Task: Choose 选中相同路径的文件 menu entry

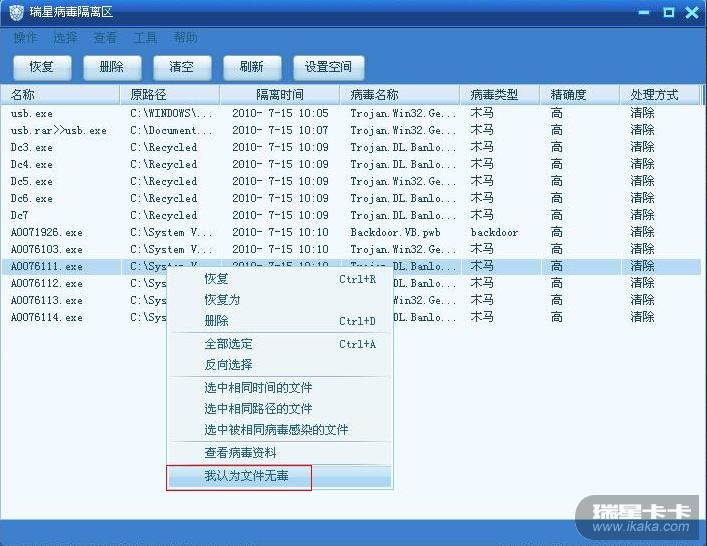Action: point(280,409)
